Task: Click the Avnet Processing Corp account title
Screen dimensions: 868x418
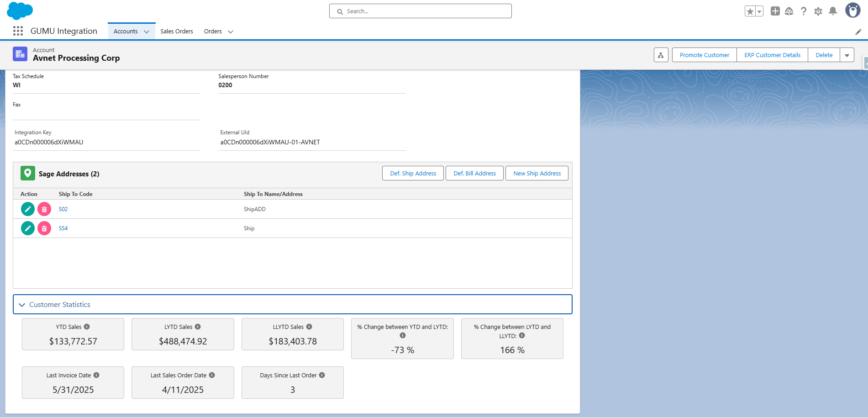Action: coord(76,58)
